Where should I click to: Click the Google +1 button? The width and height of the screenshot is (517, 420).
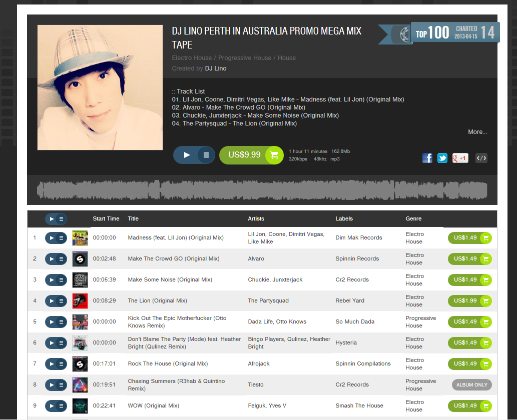[460, 158]
